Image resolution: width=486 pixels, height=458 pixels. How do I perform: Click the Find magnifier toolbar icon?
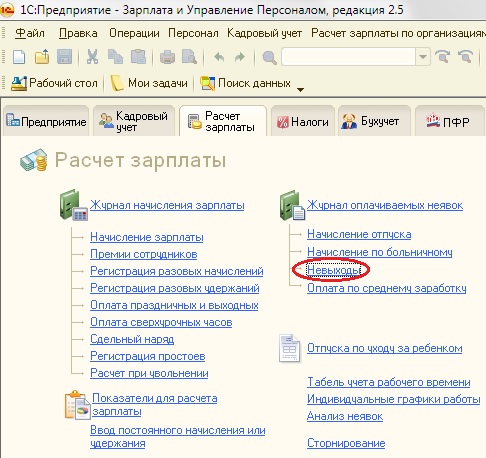point(269,57)
